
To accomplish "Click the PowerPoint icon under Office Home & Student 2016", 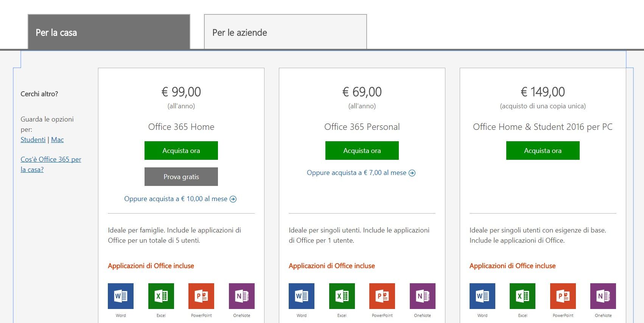I will [x=563, y=296].
